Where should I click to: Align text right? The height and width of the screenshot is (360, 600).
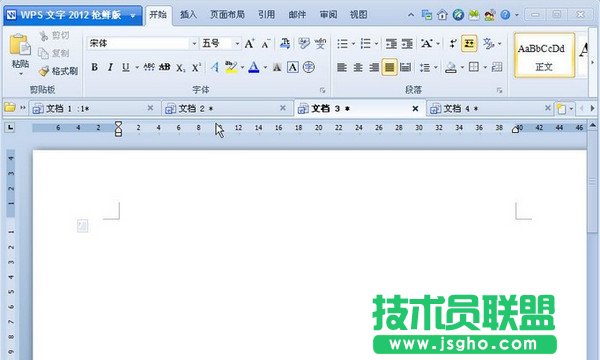click(x=374, y=68)
